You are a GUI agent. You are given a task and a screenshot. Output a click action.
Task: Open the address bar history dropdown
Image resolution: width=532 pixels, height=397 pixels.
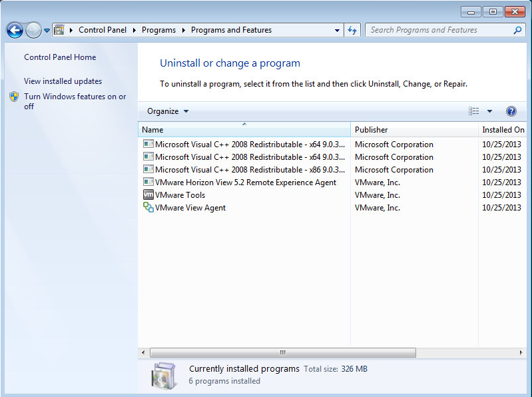337,30
